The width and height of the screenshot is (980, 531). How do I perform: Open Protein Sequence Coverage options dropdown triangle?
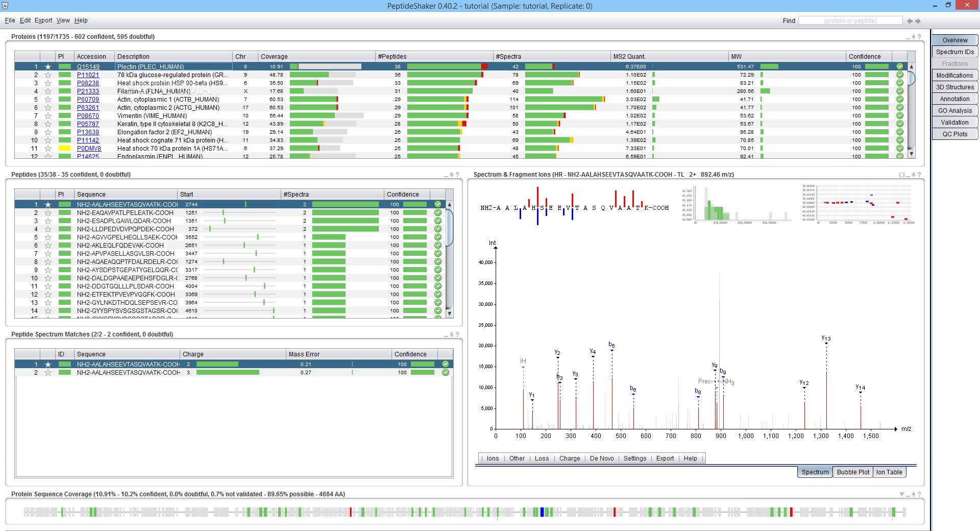click(902, 494)
